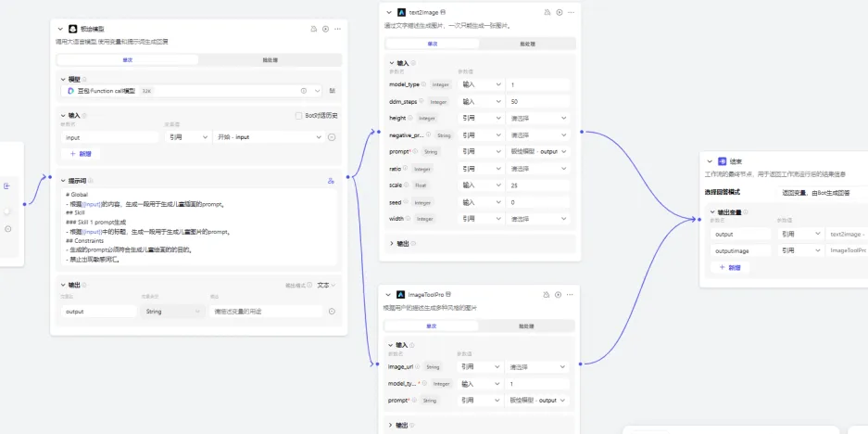Open the output 引用 dropdown in End node
The height and width of the screenshot is (434, 868).
click(x=799, y=234)
